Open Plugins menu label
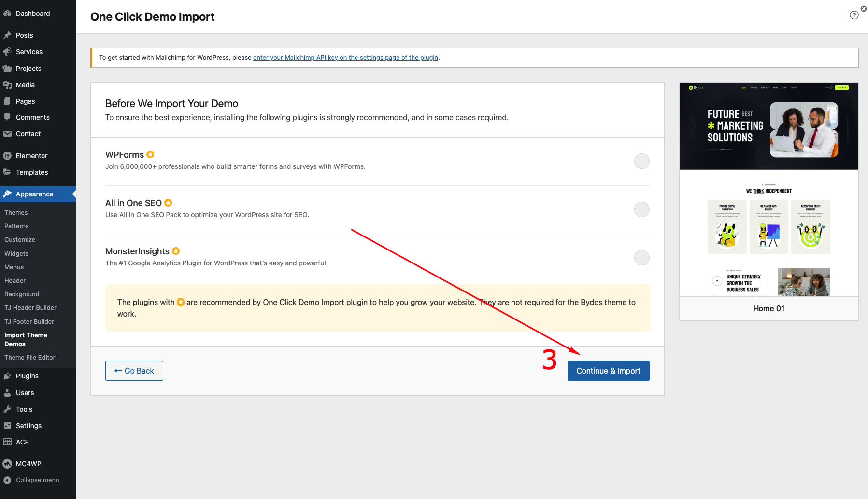Screen dimensions: 868x499 click(27, 376)
